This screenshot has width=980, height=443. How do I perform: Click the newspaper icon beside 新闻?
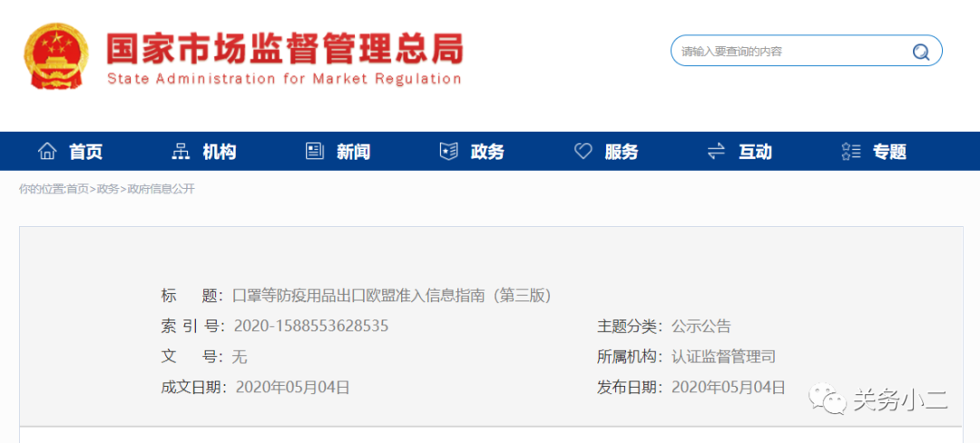click(315, 152)
